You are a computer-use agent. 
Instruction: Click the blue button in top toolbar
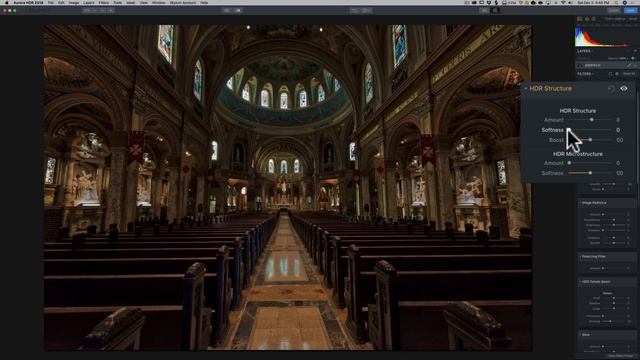coord(631,10)
